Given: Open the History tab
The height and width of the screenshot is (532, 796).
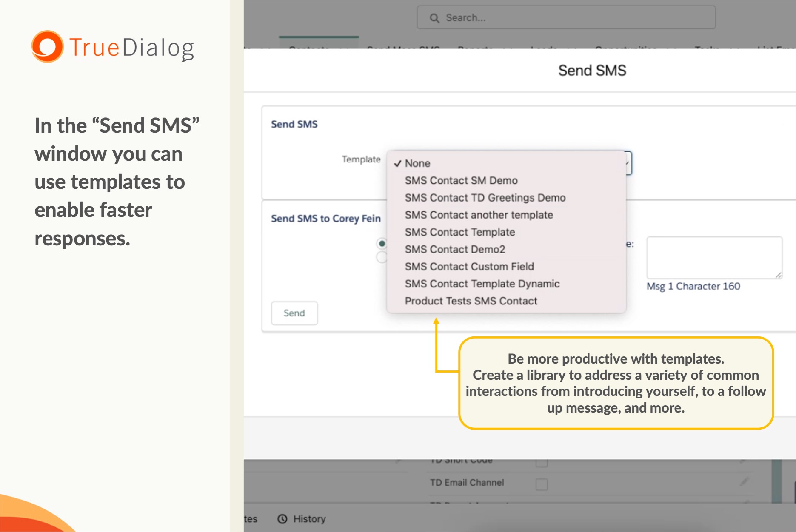Looking at the screenshot, I should coord(309,519).
